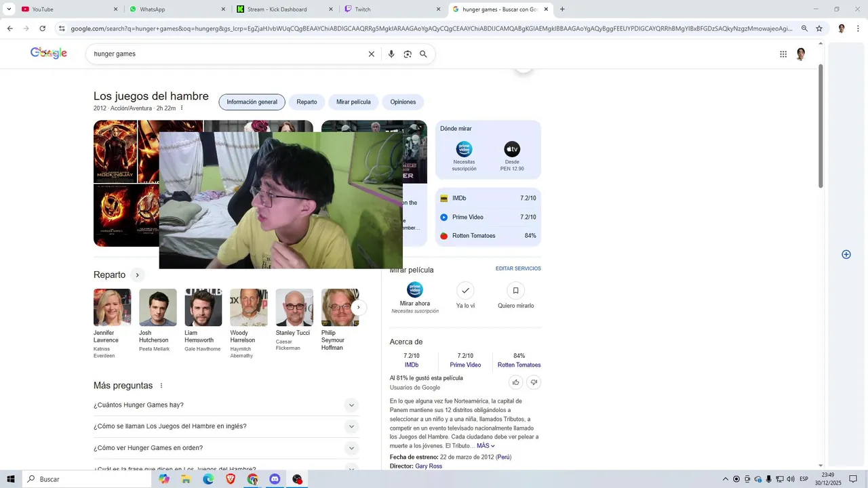The height and width of the screenshot is (488, 868).
Task: Dislike the movie with thumbs down
Action: point(534,382)
